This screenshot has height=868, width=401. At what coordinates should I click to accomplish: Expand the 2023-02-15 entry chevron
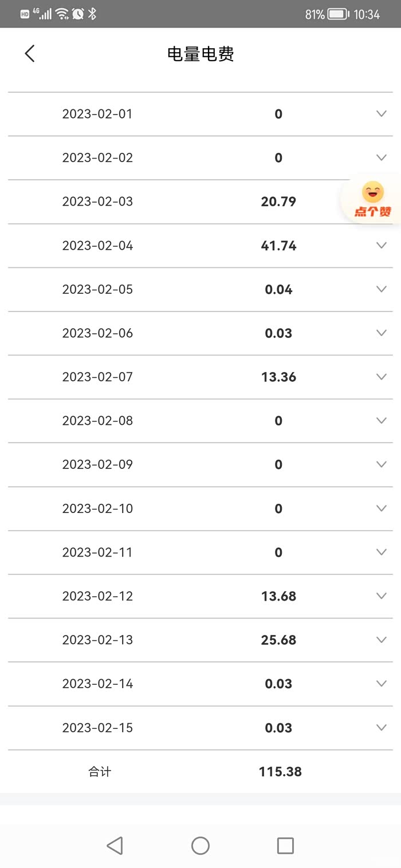pyautogui.click(x=382, y=727)
